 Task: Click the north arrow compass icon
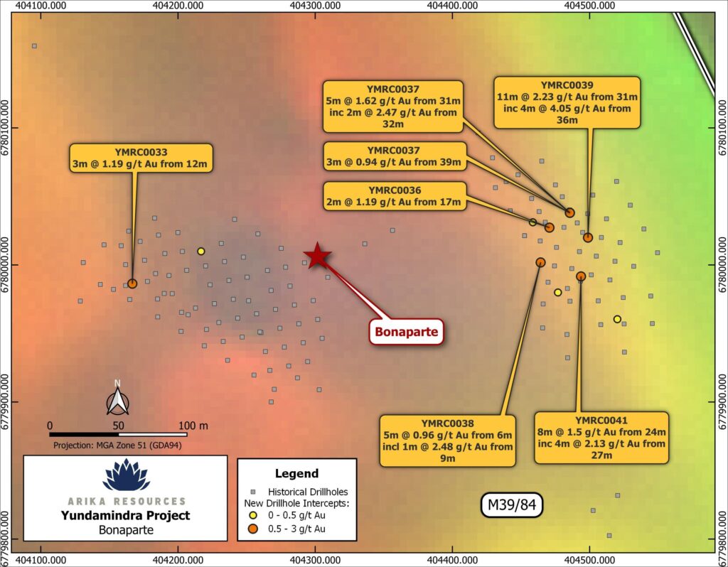click(117, 399)
